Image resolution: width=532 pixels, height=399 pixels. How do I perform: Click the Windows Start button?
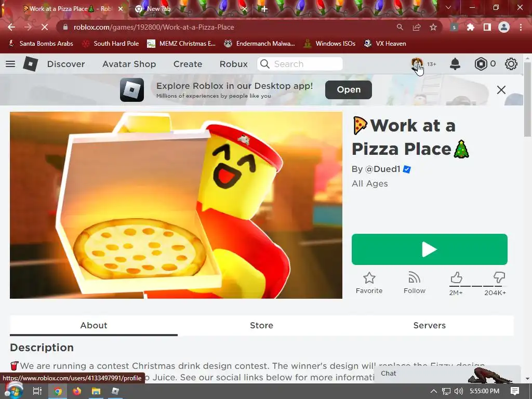click(13, 391)
